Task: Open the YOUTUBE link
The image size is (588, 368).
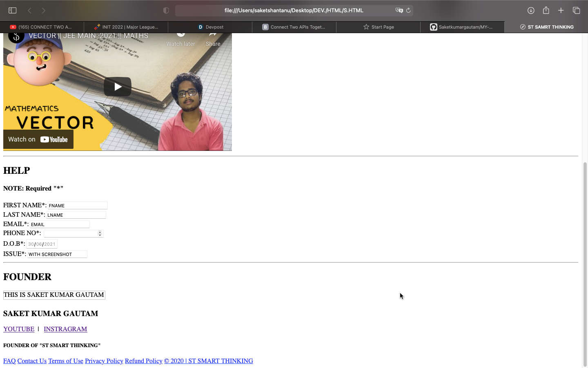Action: click(19, 329)
